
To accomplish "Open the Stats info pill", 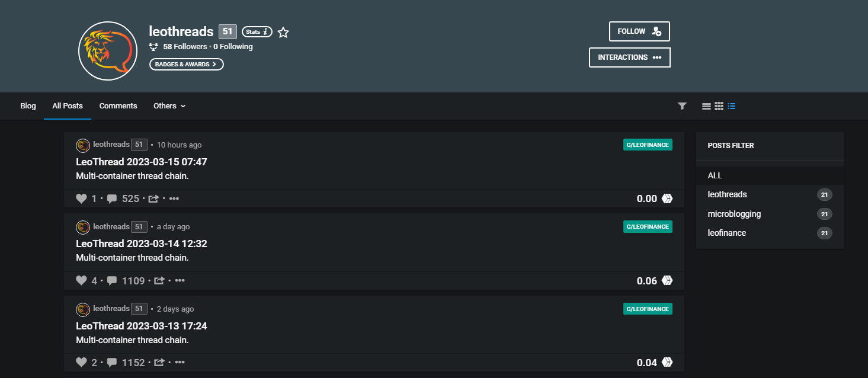I will pyautogui.click(x=257, y=32).
